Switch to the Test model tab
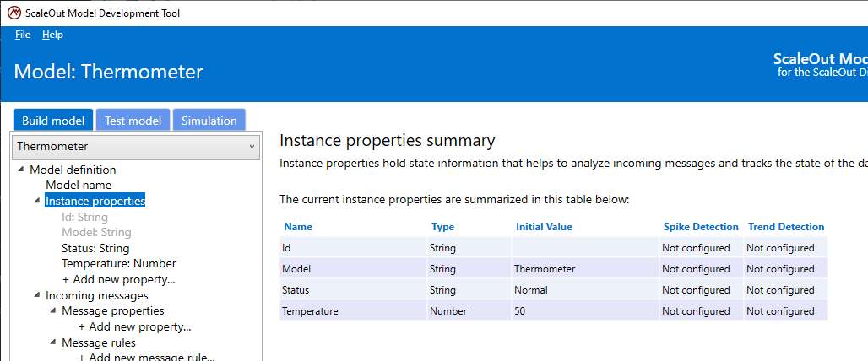 pos(133,121)
